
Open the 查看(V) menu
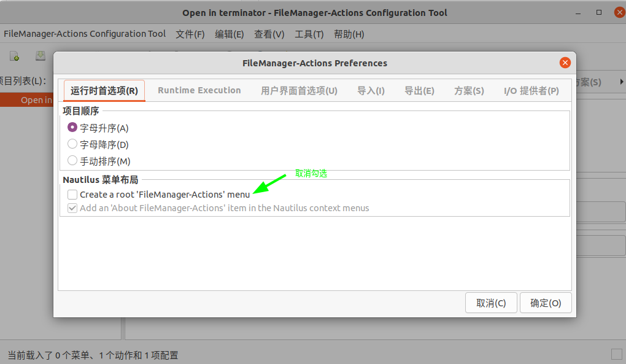coord(269,34)
